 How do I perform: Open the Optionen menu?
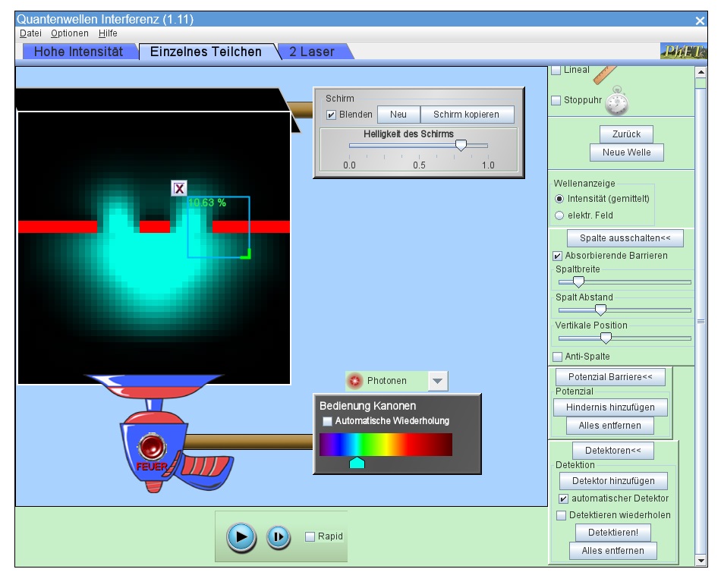(x=69, y=33)
